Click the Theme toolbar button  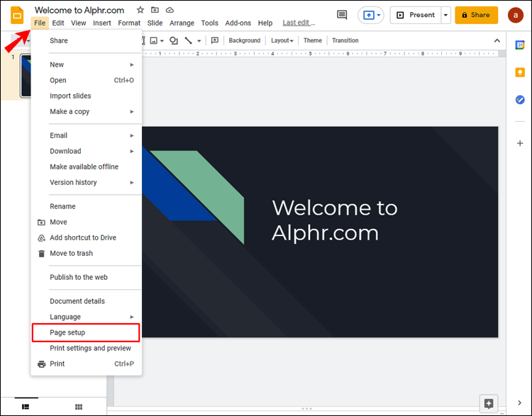[313, 40]
